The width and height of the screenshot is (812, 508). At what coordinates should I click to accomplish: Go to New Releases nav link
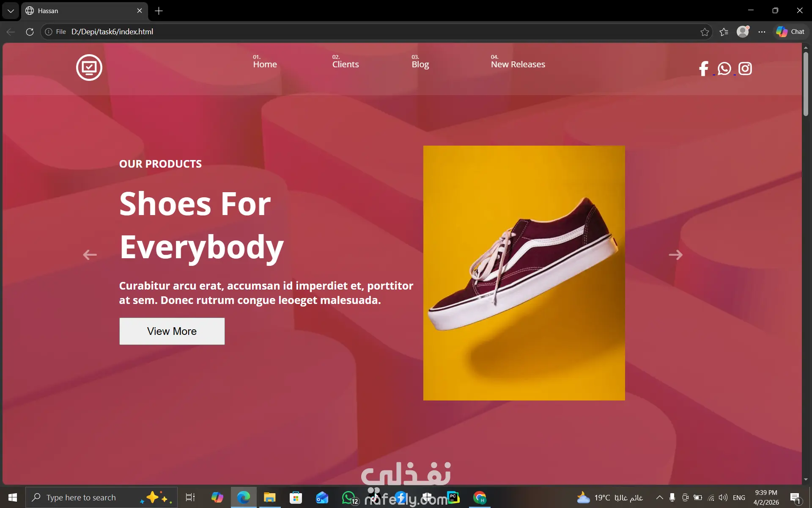(x=518, y=64)
